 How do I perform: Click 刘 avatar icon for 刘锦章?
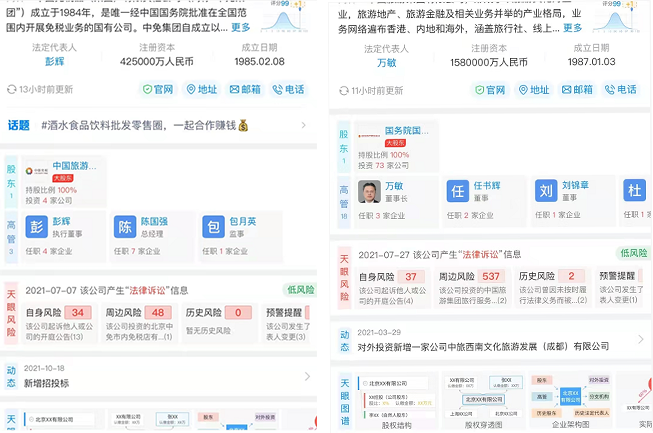(546, 191)
